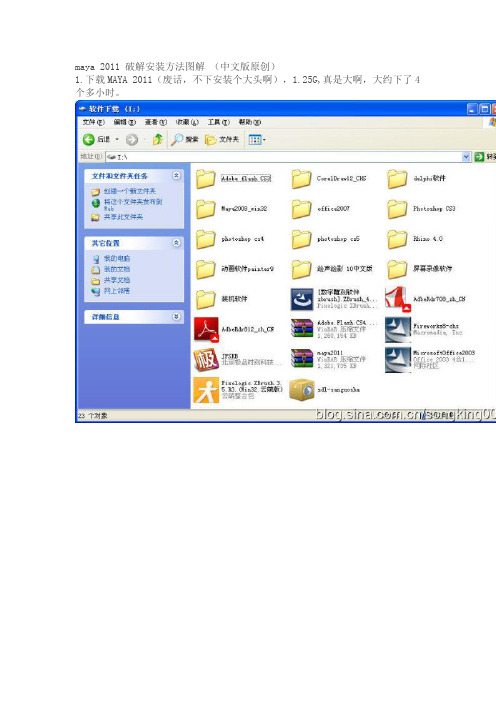The height and width of the screenshot is (702, 496).
Task: Open the 文件(F) menu
Action: click(93, 122)
